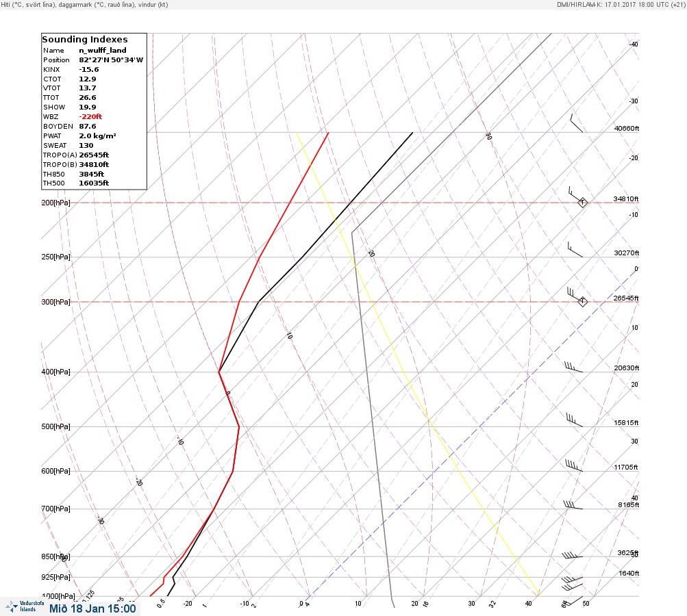
Task: Select TROPO(B) value in indexes table
Action: click(x=94, y=165)
